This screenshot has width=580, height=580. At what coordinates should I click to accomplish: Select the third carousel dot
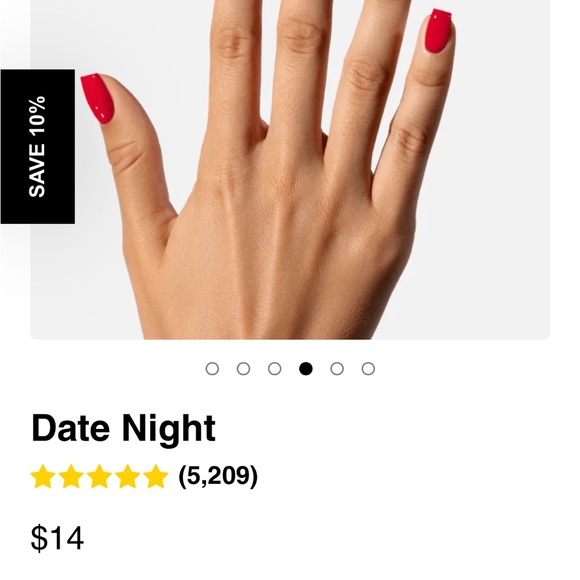pos(274,369)
